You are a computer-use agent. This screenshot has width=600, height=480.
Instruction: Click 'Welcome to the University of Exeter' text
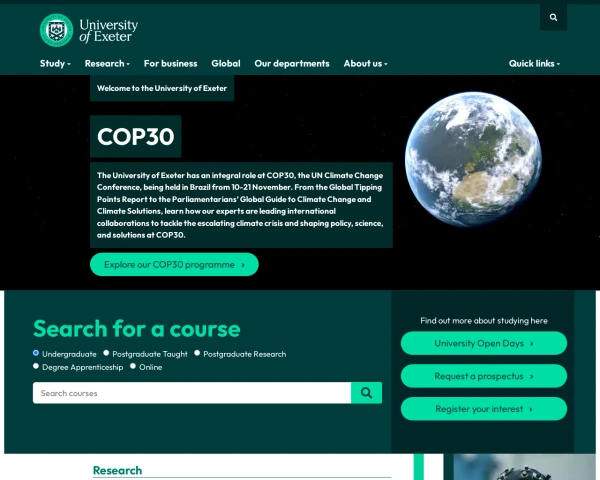point(162,88)
